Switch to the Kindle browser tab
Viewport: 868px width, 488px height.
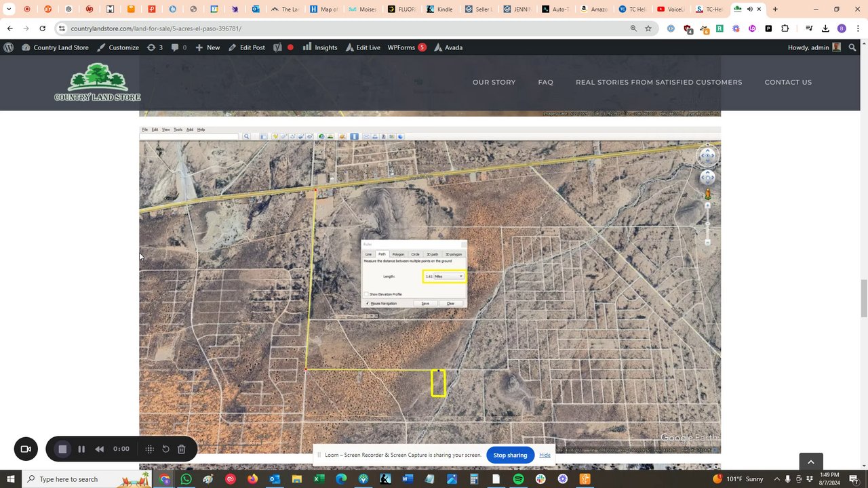[440, 9]
